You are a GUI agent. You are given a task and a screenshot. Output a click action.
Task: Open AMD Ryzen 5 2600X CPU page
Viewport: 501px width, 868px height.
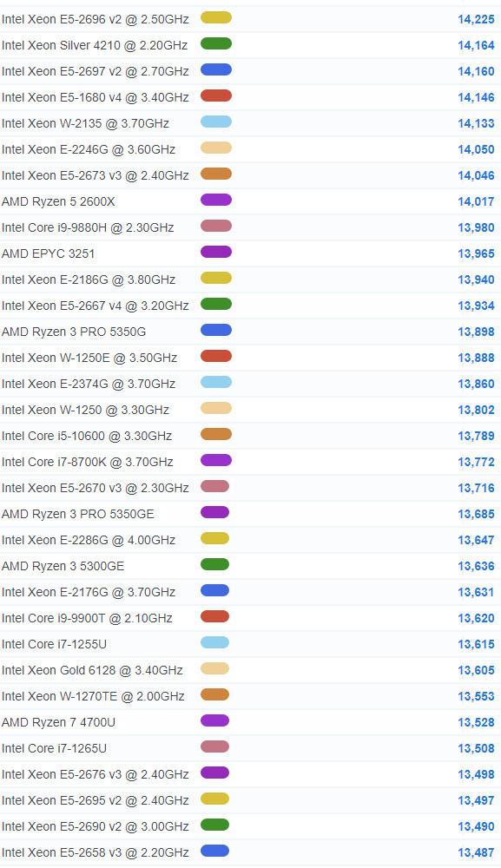pyautogui.click(x=58, y=201)
